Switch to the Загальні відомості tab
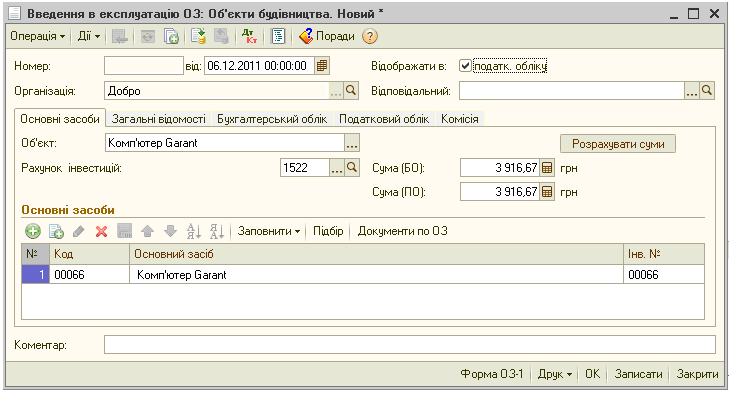Screen dimensions: 730x393 (x=159, y=119)
